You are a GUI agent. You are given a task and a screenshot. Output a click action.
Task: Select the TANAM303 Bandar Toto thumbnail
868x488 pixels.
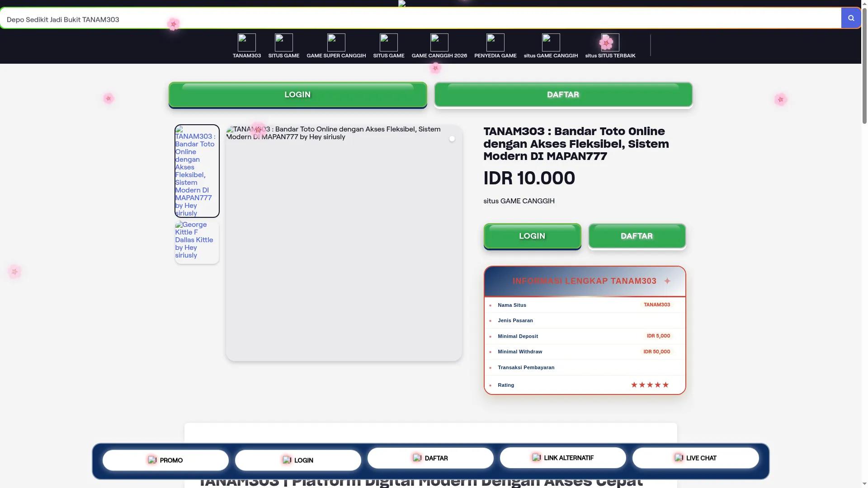pos(197,171)
